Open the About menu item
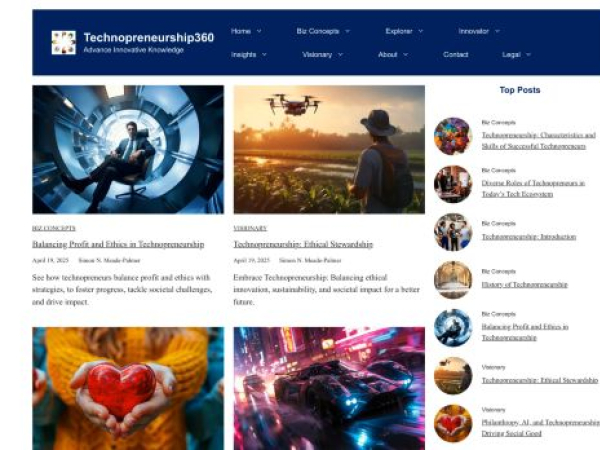This screenshot has height=450, width=600. (388, 54)
